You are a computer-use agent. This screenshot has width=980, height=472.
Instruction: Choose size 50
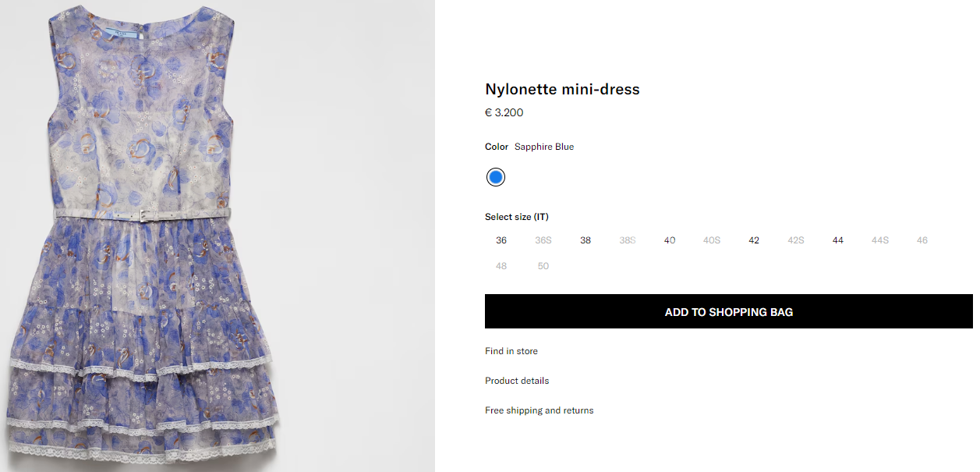click(x=543, y=266)
